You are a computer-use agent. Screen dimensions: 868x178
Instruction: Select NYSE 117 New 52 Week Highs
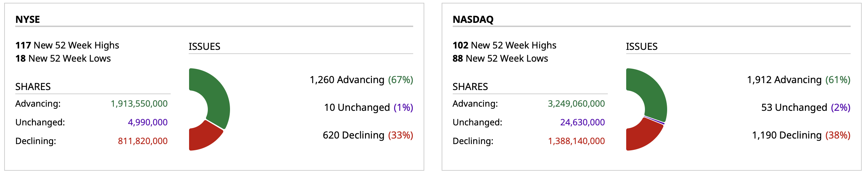click(x=67, y=45)
